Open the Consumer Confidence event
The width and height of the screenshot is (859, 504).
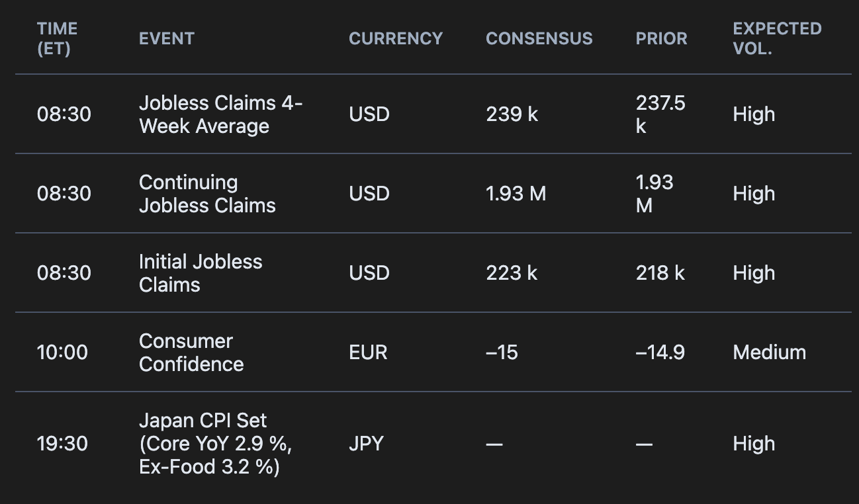point(191,353)
